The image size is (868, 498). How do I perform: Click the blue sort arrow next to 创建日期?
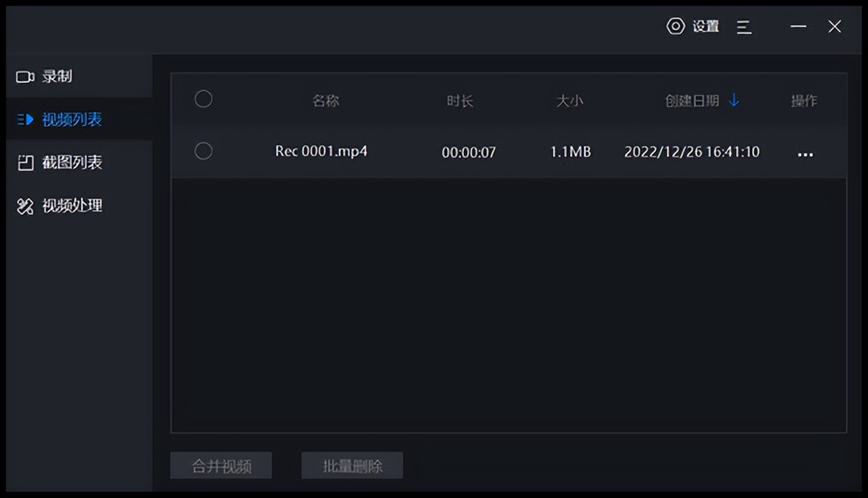point(733,99)
